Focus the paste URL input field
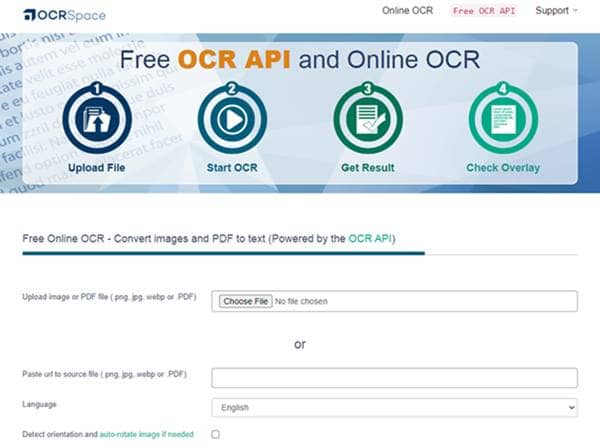Viewport: 600px width, 448px height. 395,378
